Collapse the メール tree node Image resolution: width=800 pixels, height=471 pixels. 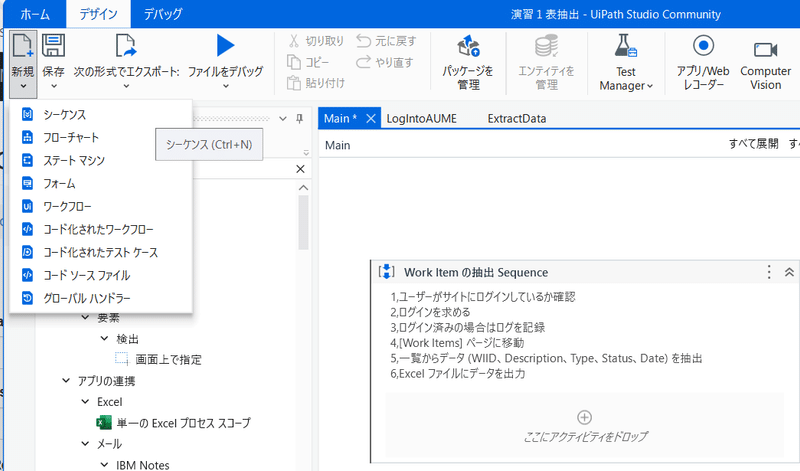pos(85,444)
